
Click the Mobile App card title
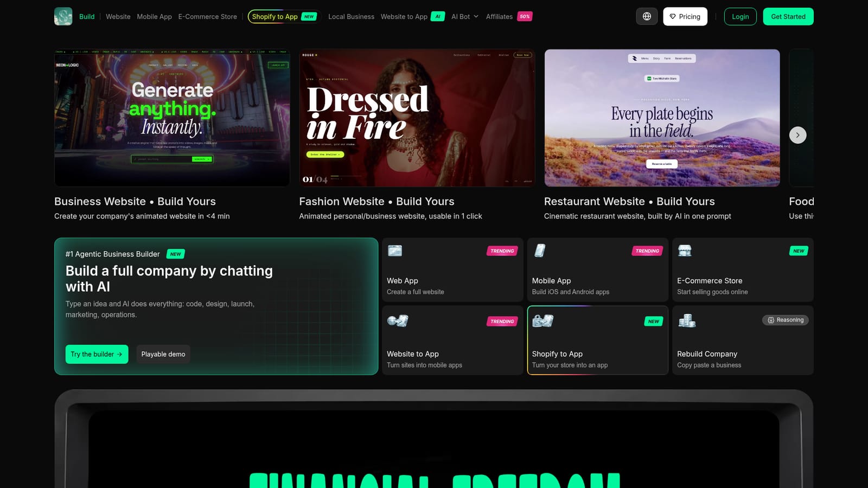551,280
